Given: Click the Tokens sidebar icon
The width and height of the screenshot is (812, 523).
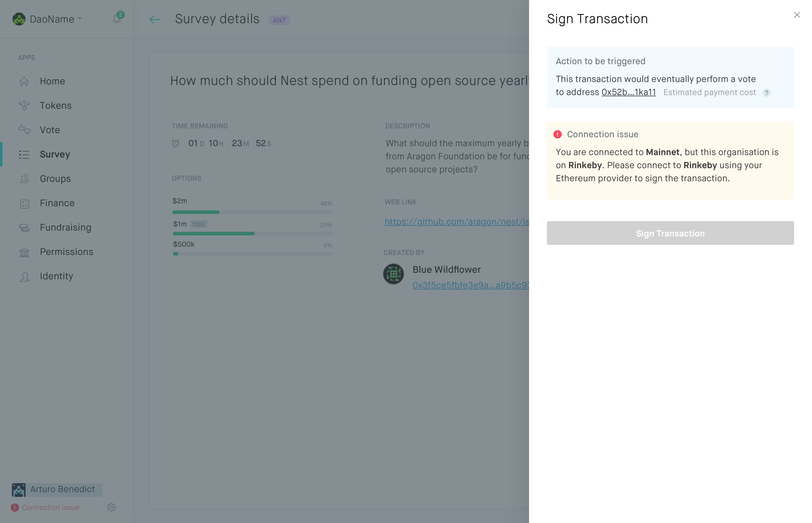Looking at the screenshot, I should 24,105.
